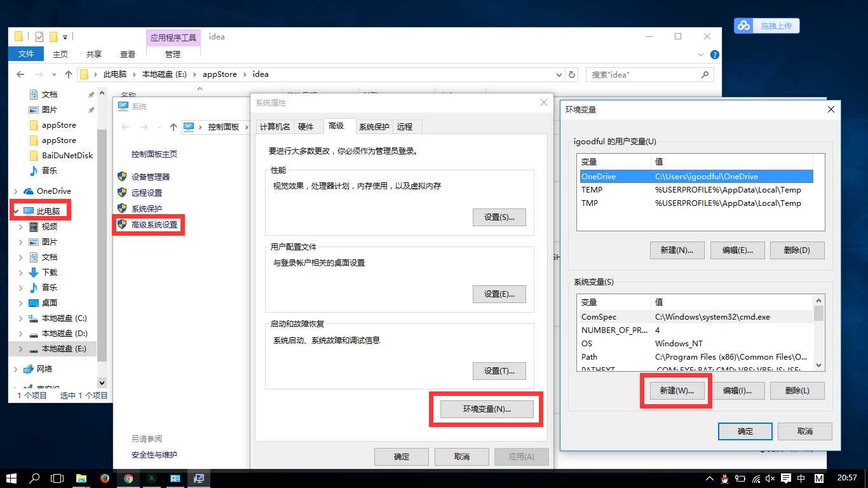Screen dimensions: 868x488
Task: Open the address bar history dropdown in Explorer
Action: (559, 74)
